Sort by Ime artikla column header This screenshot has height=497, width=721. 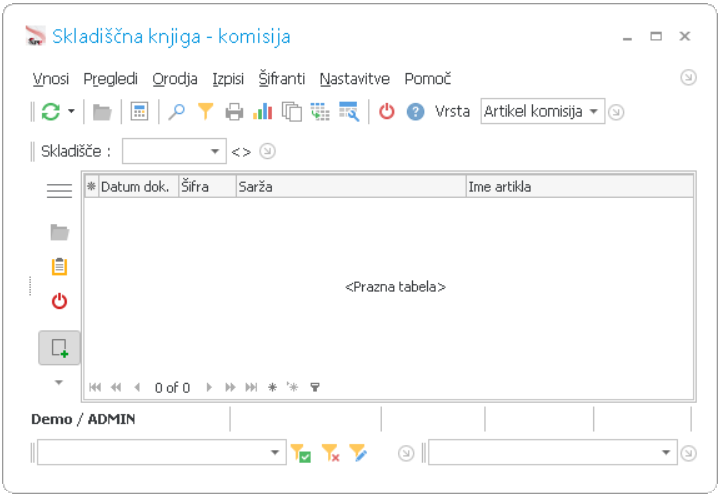580,187
